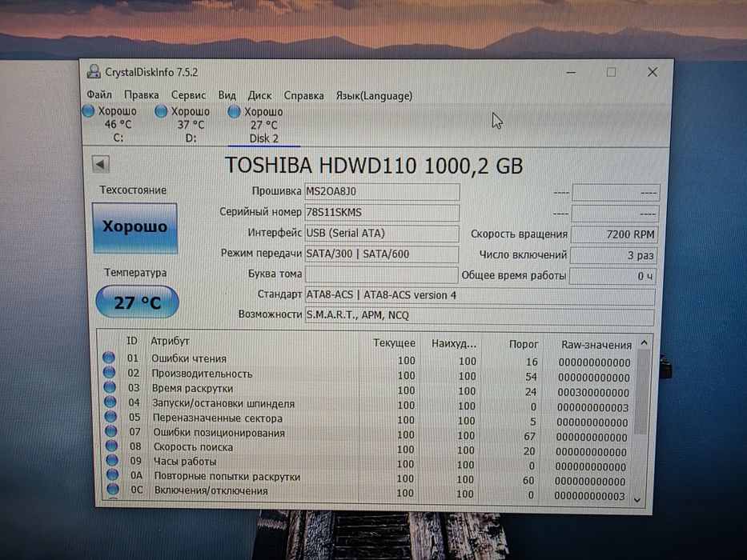Click the Возможности field S.M.A.R.T., APM, NCQ
The width and height of the screenshot is (747, 560).
click(x=480, y=316)
